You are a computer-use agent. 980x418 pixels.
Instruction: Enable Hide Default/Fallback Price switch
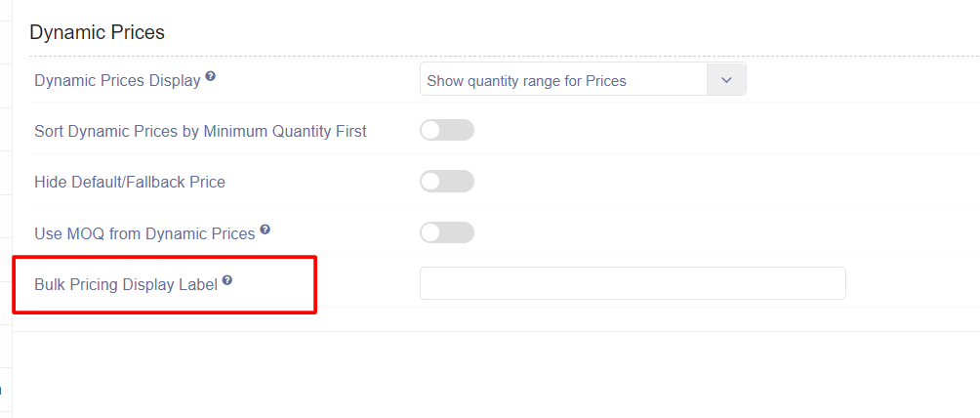447,182
